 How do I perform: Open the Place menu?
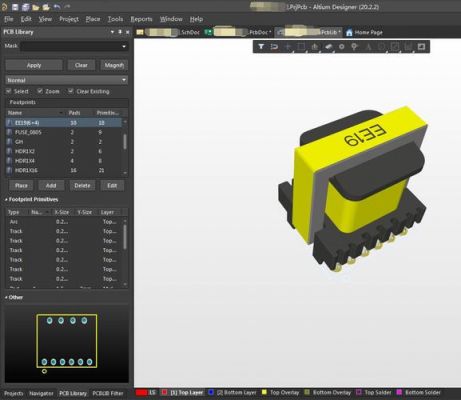pos(93,19)
